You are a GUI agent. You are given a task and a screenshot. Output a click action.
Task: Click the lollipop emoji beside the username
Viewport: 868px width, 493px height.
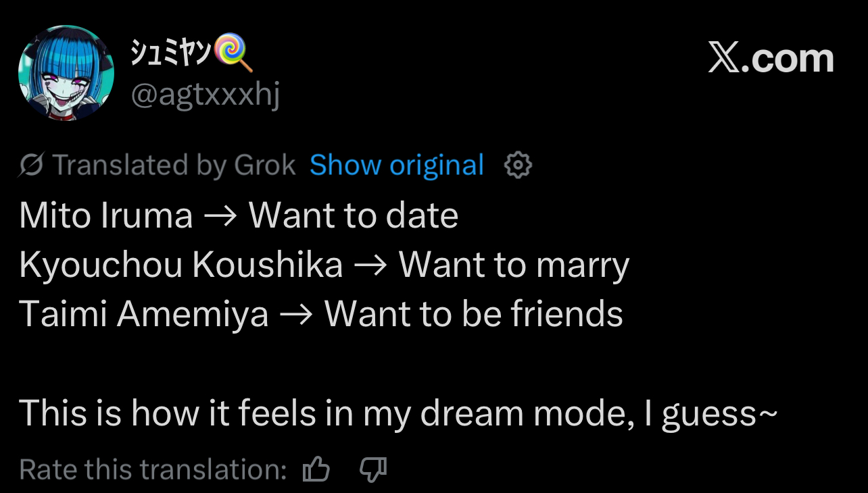[233, 55]
